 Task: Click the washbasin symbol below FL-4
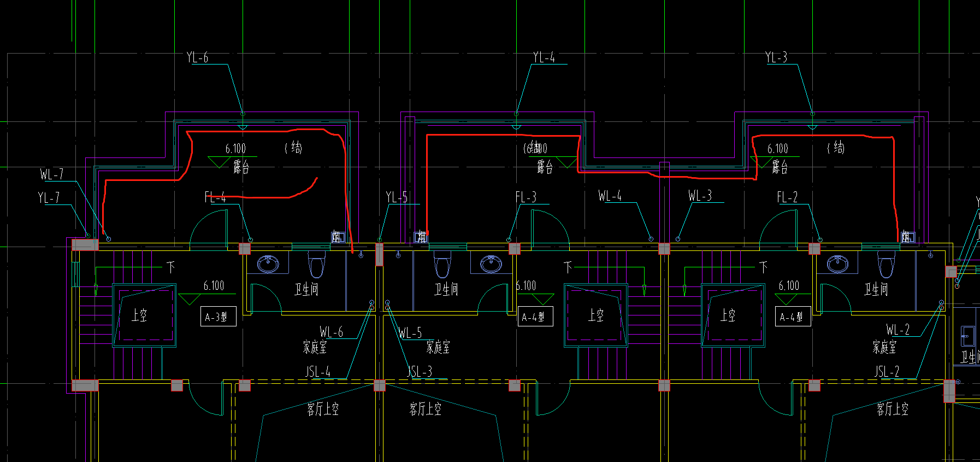coord(268,264)
